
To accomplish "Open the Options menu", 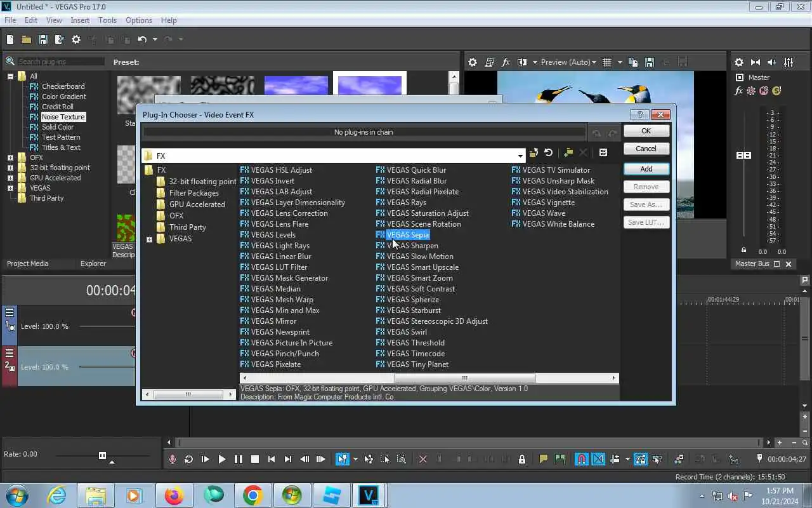I will point(138,20).
